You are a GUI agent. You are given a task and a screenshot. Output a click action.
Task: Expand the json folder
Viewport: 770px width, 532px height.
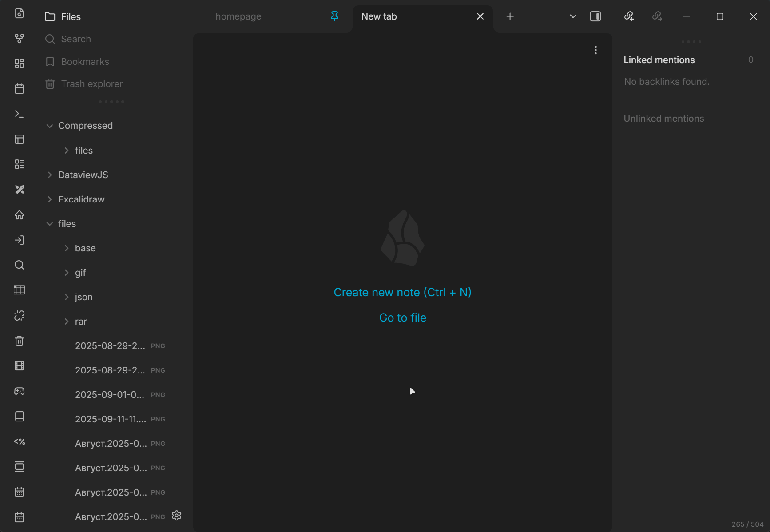click(x=67, y=297)
